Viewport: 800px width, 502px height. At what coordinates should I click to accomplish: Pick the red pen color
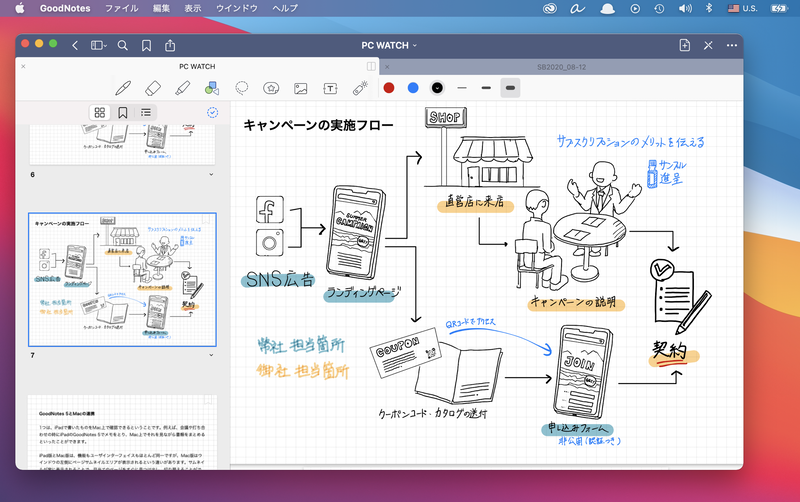click(x=389, y=88)
